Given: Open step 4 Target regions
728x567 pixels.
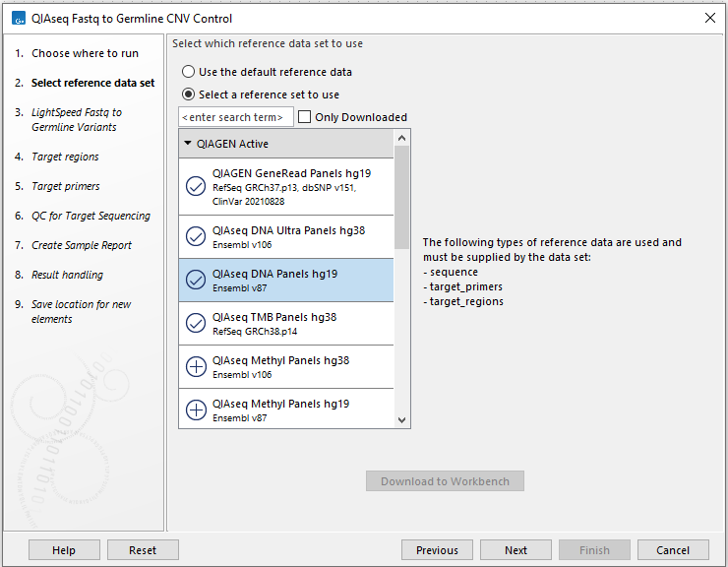Looking at the screenshot, I should [65, 157].
